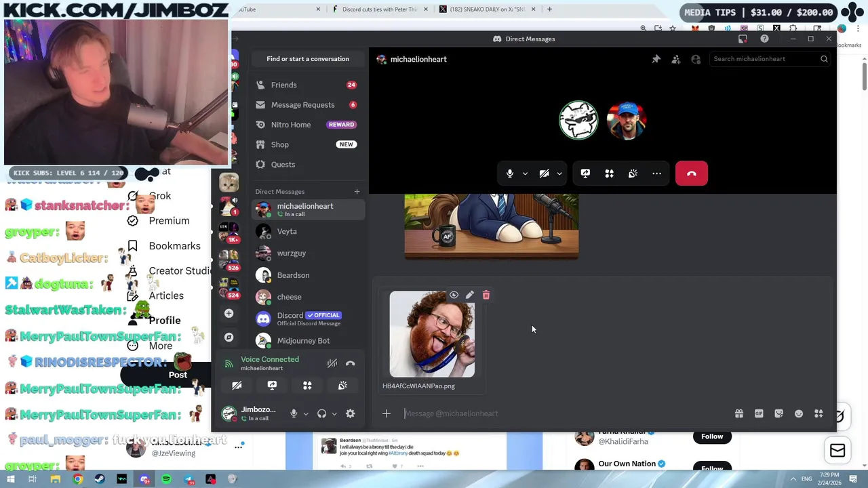
Task: Open a new browser tab with plus
Action: coord(549,9)
